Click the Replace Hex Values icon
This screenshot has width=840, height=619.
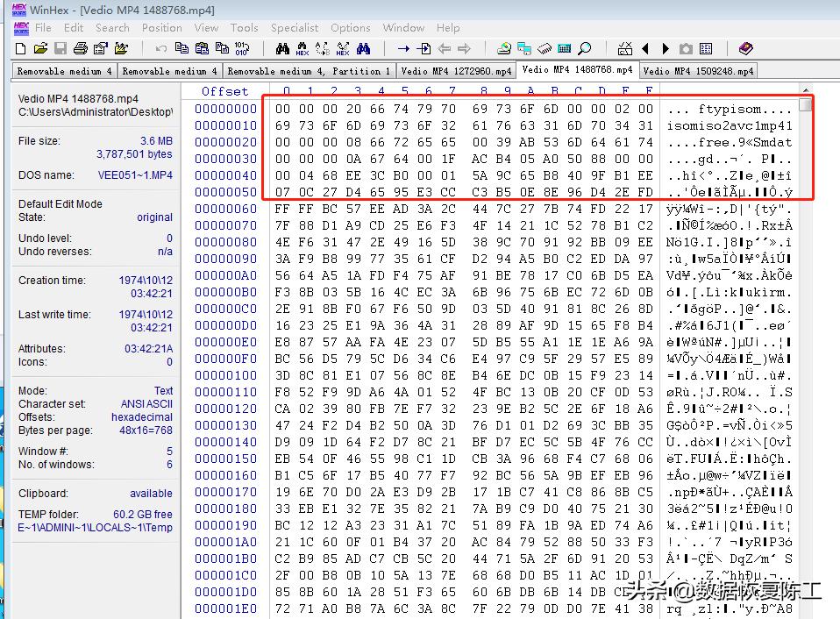343,49
